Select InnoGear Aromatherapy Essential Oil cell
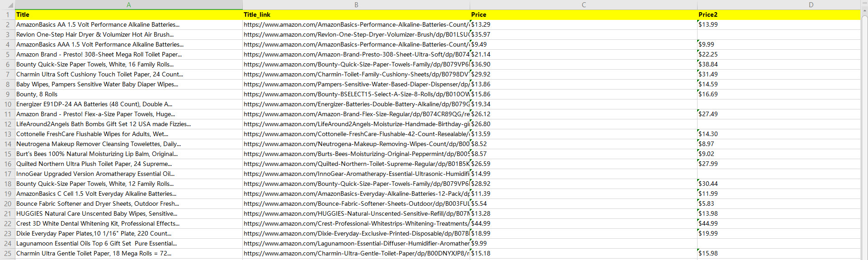 click(129, 174)
